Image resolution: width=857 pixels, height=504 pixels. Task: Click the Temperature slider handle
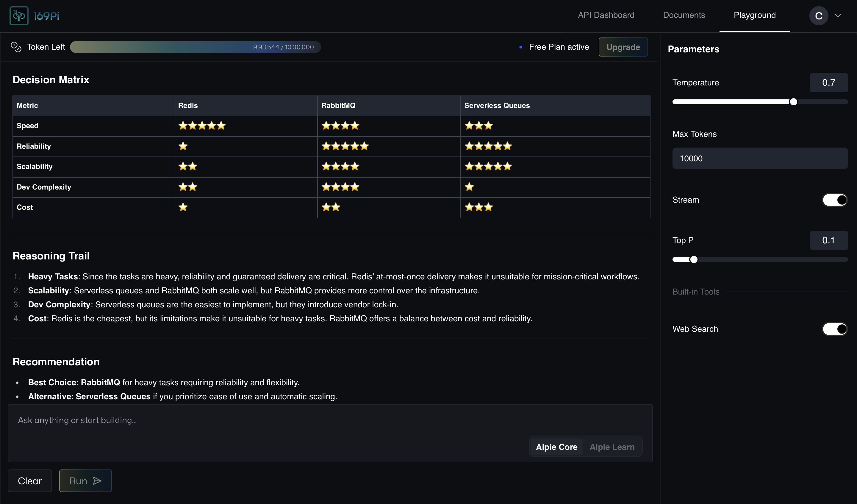[x=793, y=102]
